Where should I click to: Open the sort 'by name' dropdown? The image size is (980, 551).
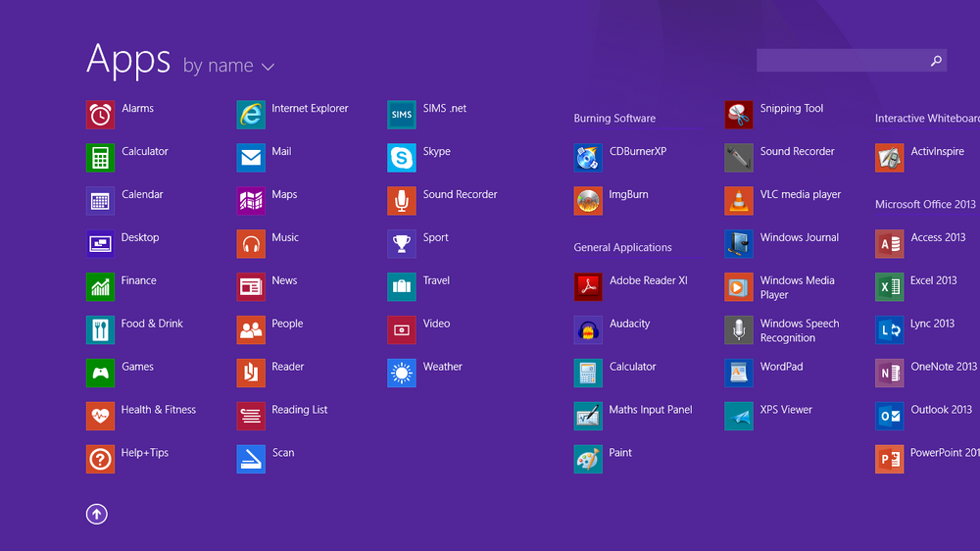click(228, 66)
